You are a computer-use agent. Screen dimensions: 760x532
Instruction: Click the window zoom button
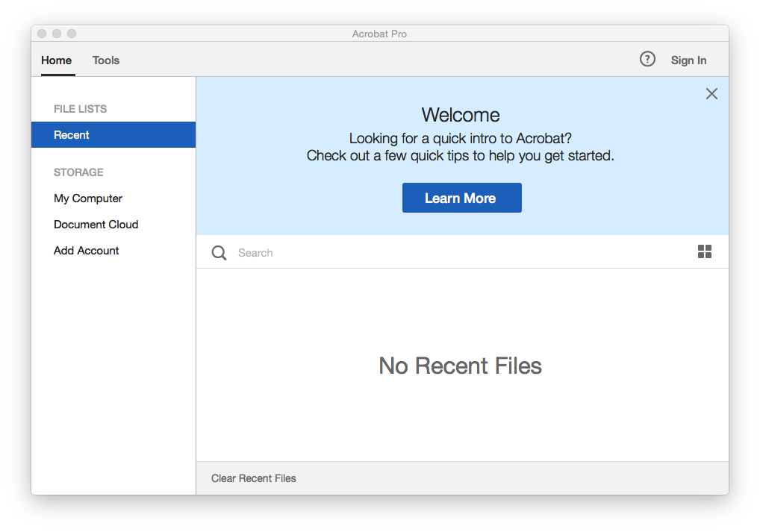72,34
